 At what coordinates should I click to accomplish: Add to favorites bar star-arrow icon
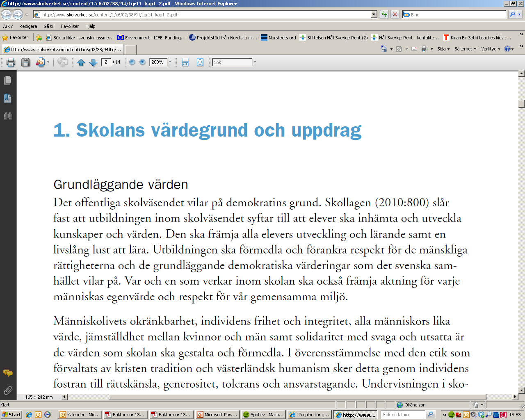tap(39, 38)
